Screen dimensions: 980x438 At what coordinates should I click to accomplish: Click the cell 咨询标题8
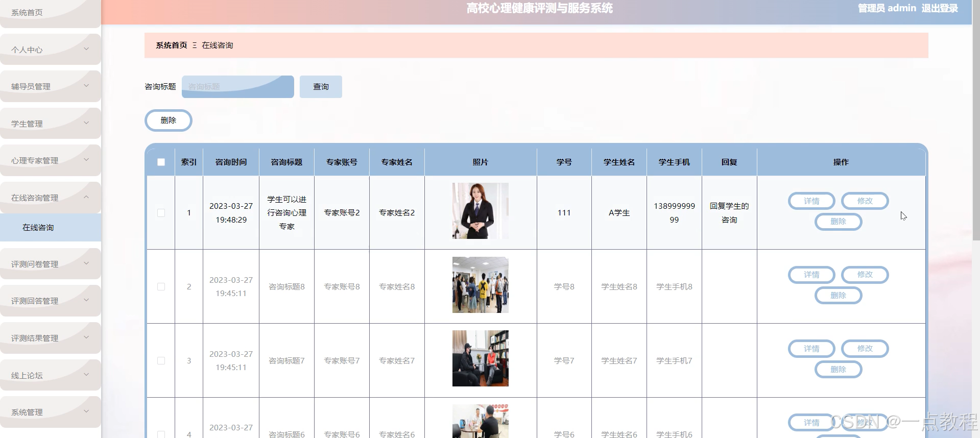[286, 287]
